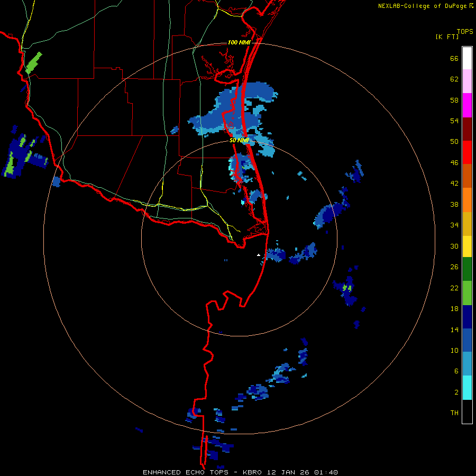Click the green echo in the northwest corner
The image size is (476, 476).
(x=33, y=63)
